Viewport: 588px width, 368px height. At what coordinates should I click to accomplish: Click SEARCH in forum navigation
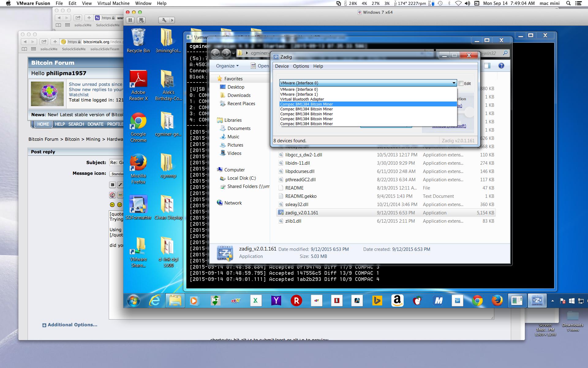click(x=76, y=124)
